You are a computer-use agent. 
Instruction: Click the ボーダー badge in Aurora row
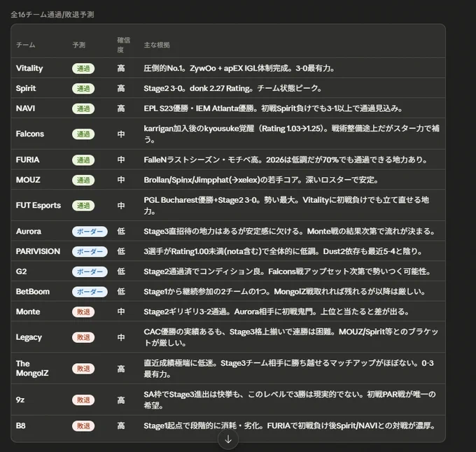(x=90, y=232)
